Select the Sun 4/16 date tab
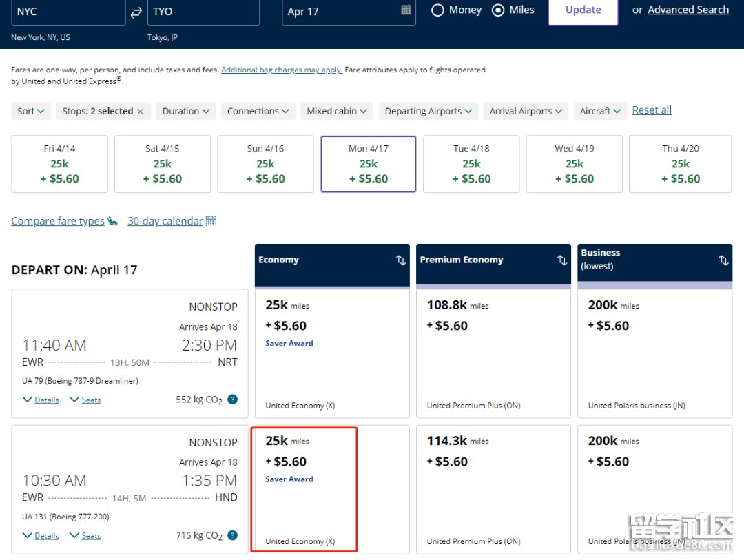Viewport: 744px width, 560px height. (x=265, y=164)
